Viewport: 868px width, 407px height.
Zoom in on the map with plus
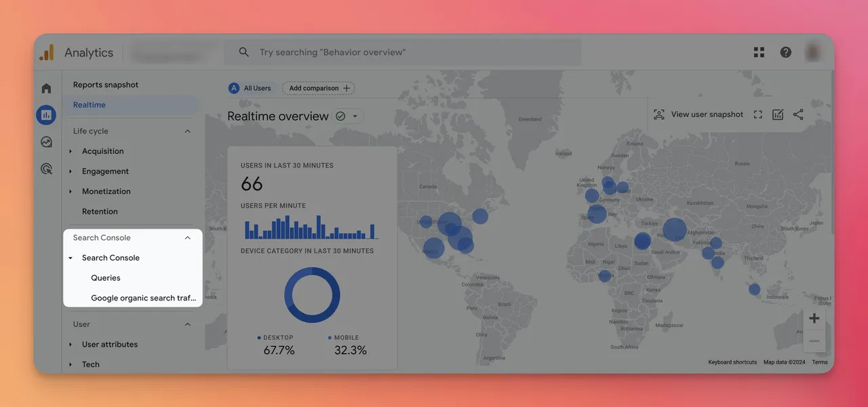(x=814, y=318)
